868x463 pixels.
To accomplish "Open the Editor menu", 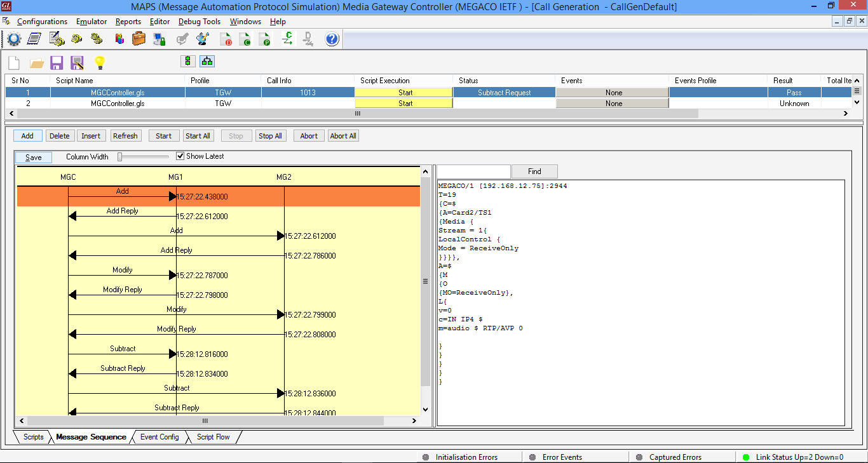I will click(159, 22).
